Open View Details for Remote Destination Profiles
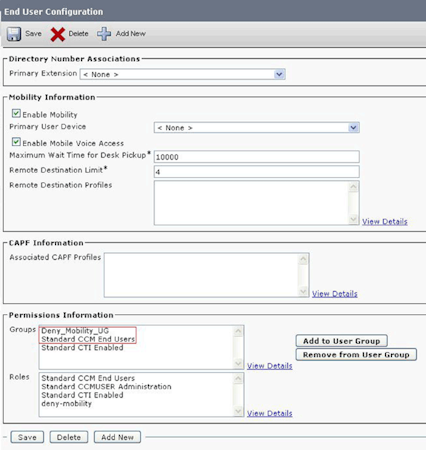Screen dimensions: 426x450 pyautogui.click(x=385, y=222)
